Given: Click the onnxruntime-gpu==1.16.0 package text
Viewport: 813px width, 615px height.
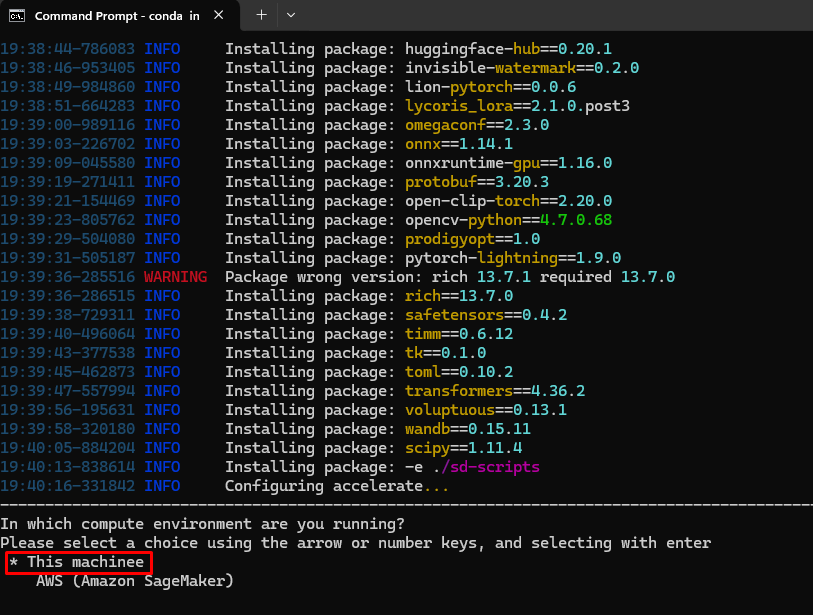Looking at the screenshot, I should pos(508,163).
